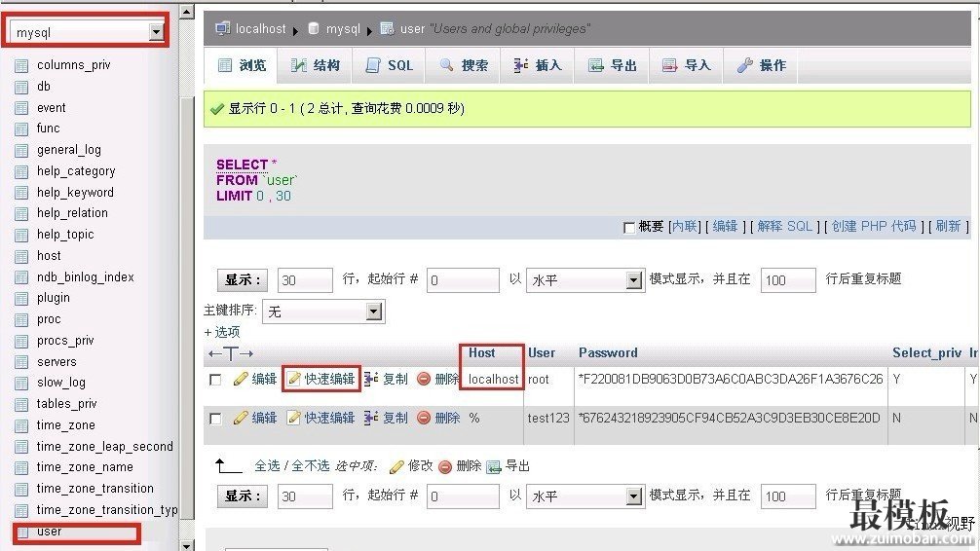
Task: Check the test123 row checkbox
Action: 215,419
